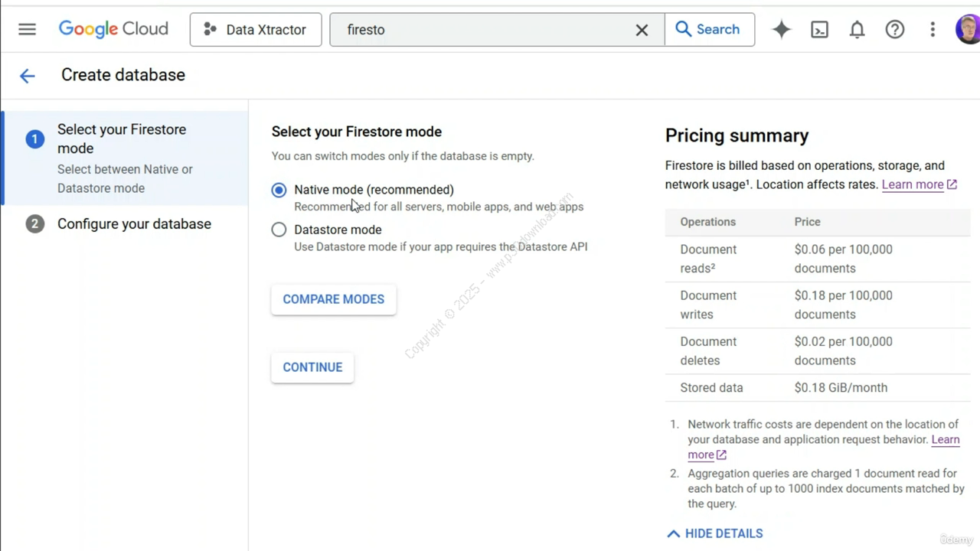Image resolution: width=980 pixels, height=551 pixels.
Task: Collapse pricing with HIDE DETAILS
Action: 715,533
